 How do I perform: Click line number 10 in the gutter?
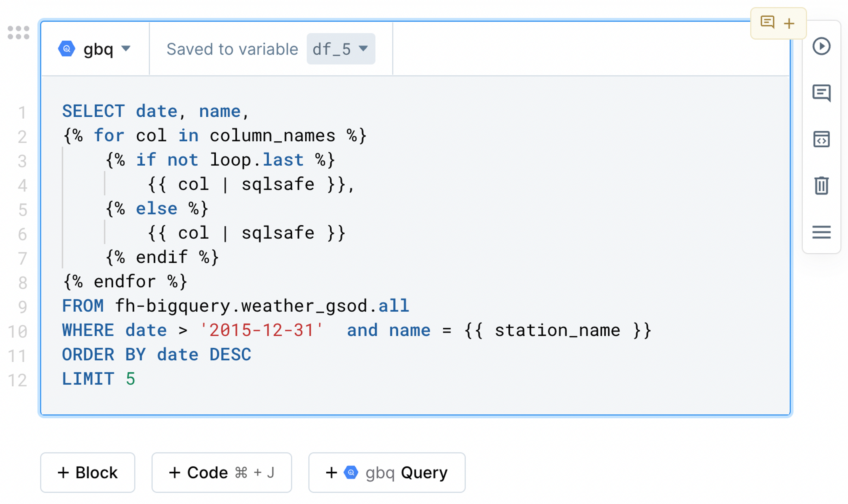[18, 332]
